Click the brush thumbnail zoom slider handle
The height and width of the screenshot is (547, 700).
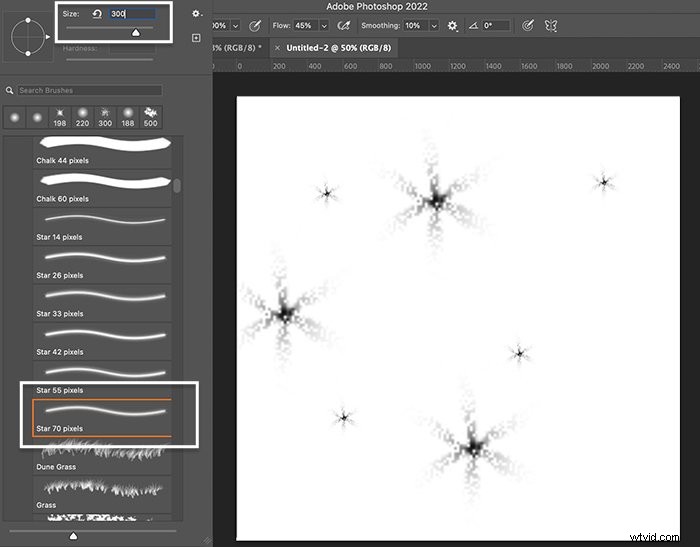point(74,535)
